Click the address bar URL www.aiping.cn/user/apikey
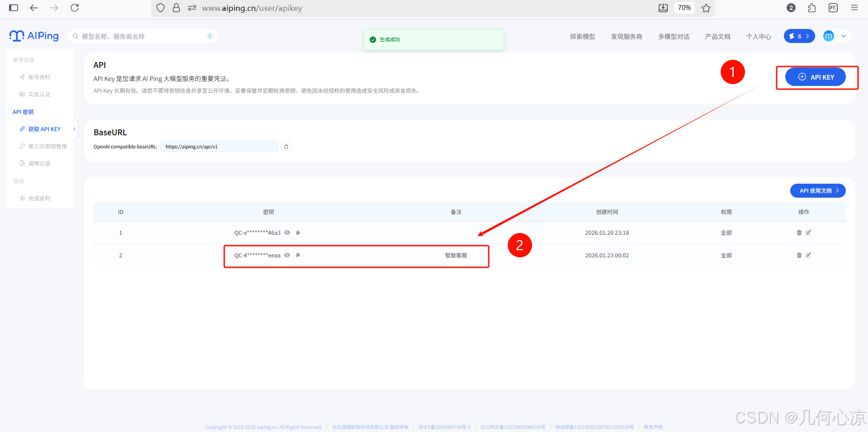868x432 pixels. pyautogui.click(x=252, y=8)
